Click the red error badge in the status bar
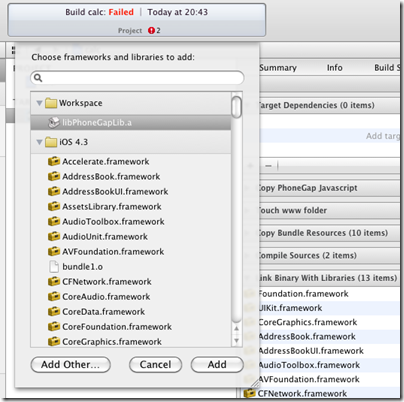This screenshot has height=402, width=404. coord(151,31)
